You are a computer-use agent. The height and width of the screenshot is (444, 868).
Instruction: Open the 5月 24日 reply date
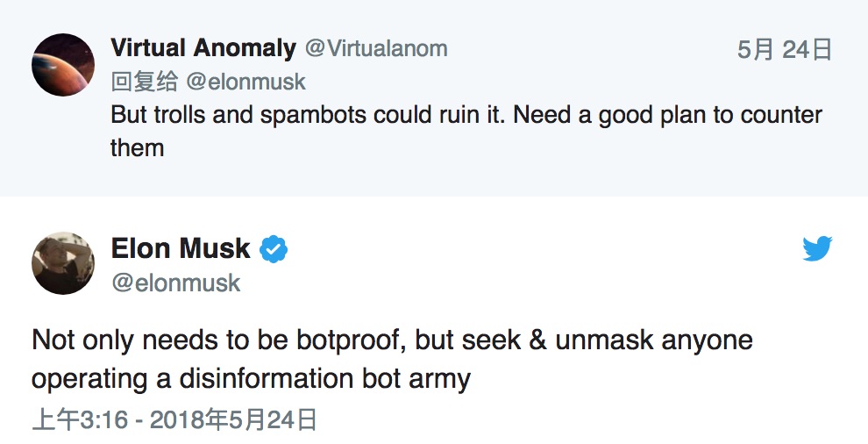[784, 50]
